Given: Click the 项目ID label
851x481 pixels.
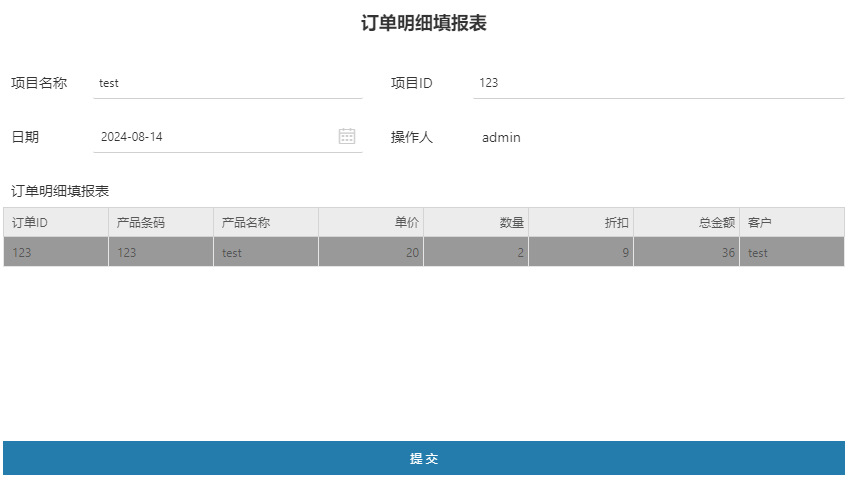Looking at the screenshot, I should pyautogui.click(x=411, y=83).
